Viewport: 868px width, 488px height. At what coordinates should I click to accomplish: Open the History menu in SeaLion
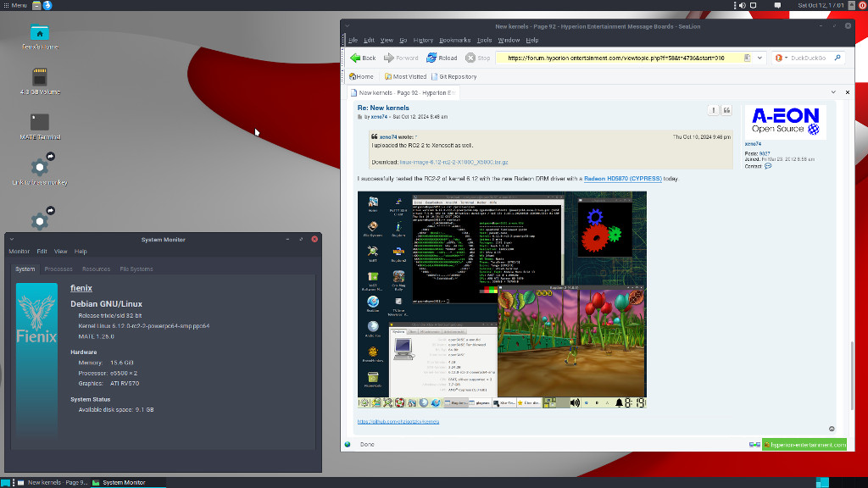(423, 40)
